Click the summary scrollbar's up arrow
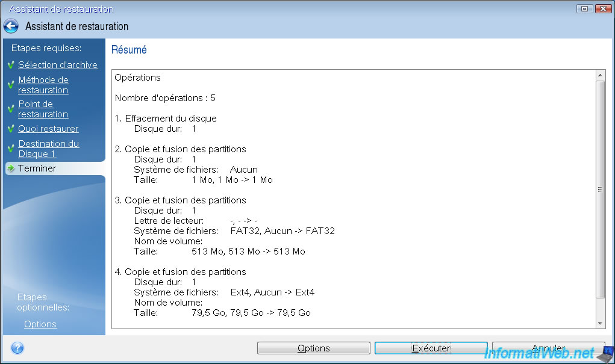Viewport: 615px width, 364px height. [x=600, y=75]
